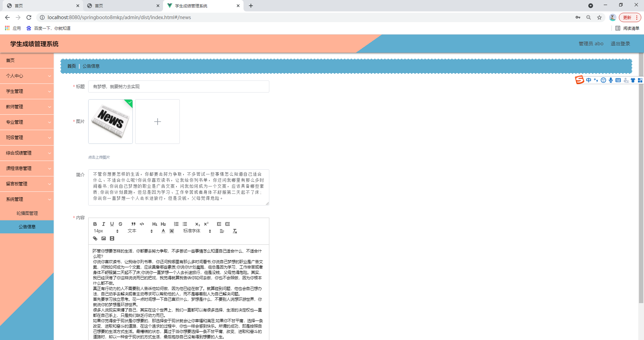The image size is (644, 340).
Task: Insert an image in the editor
Action: [104, 238]
